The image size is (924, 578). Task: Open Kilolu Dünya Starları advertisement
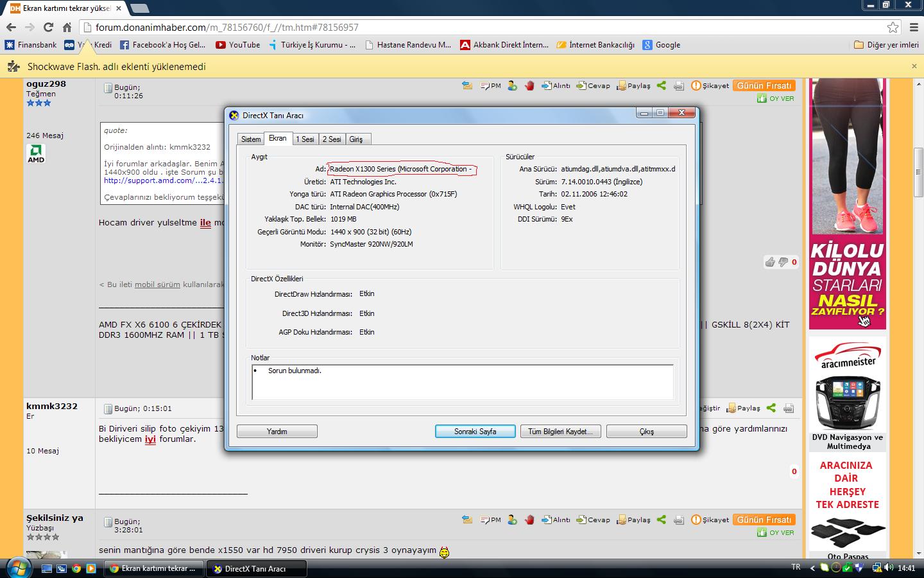click(847, 204)
